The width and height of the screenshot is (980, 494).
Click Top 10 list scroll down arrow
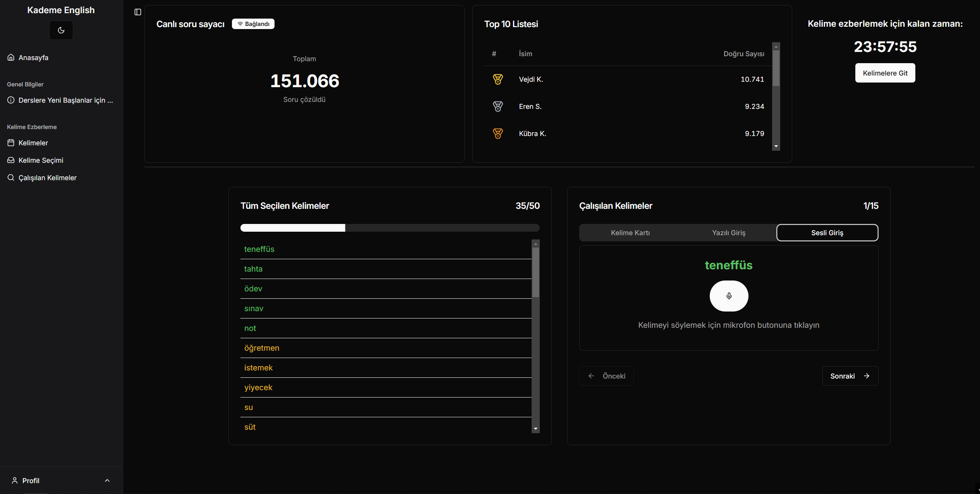(x=776, y=146)
